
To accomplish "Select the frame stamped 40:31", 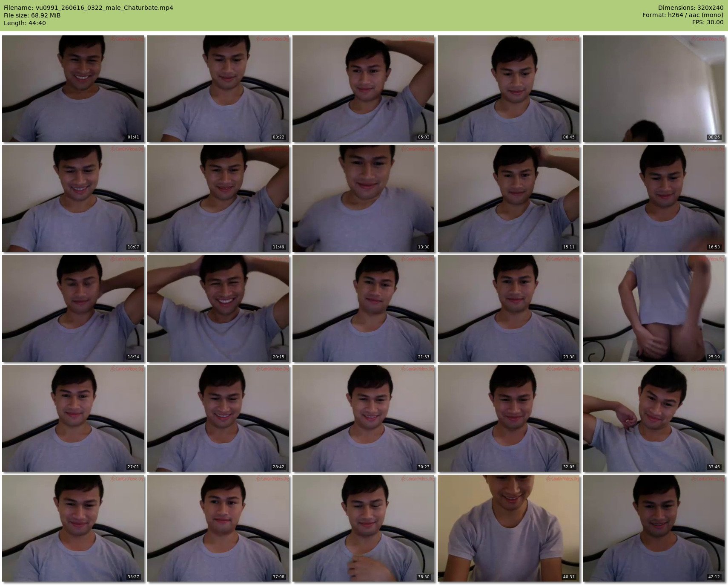I will click(x=509, y=528).
